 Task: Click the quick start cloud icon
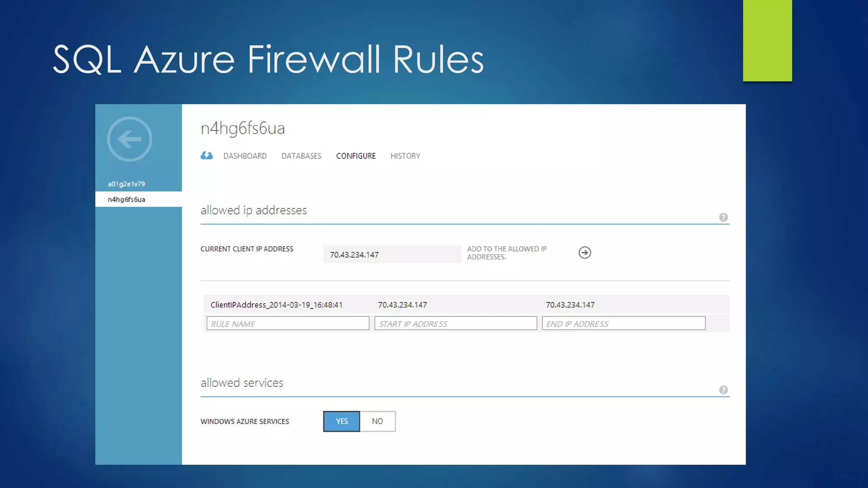pyautogui.click(x=206, y=156)
